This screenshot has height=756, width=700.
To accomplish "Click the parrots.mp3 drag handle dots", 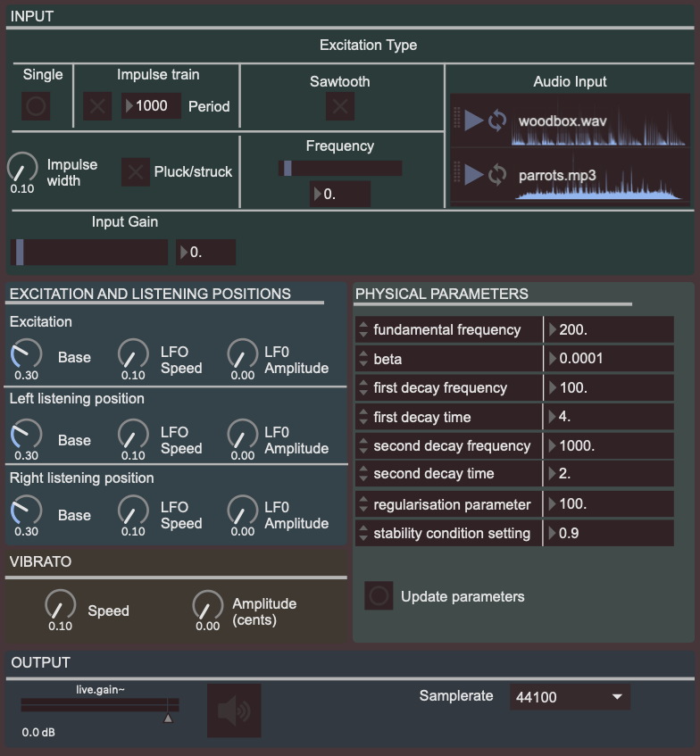I will coord(457,171).
